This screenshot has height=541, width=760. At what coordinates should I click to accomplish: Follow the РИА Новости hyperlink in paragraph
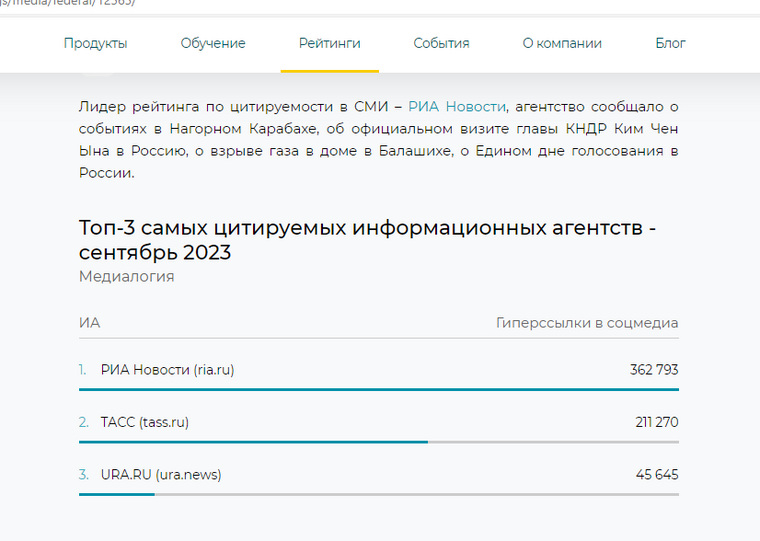[457, 106]
